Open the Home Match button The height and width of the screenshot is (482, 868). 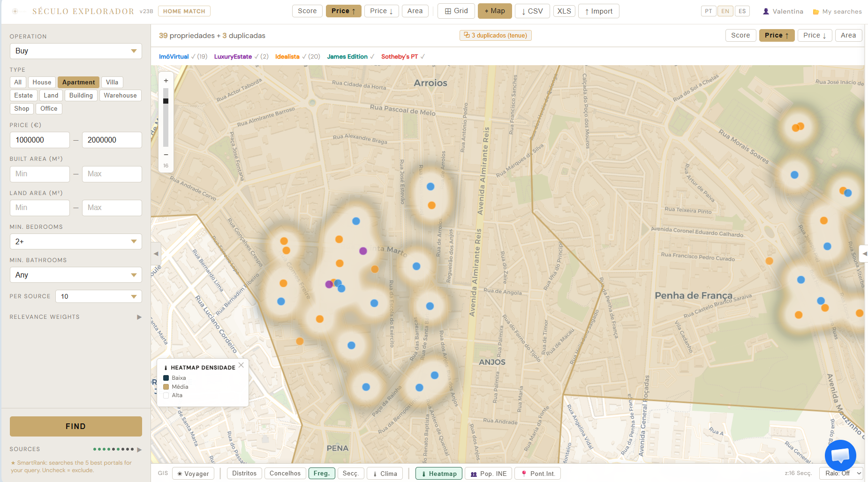[184, 11]
